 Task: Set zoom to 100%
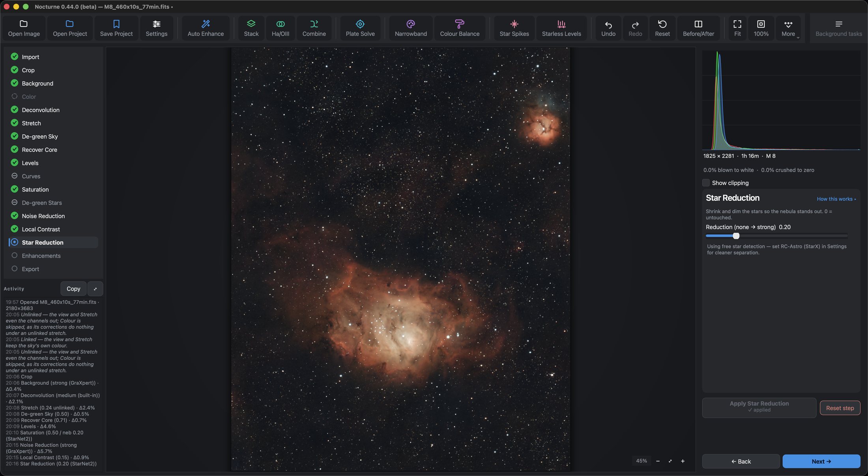point(761,28)
